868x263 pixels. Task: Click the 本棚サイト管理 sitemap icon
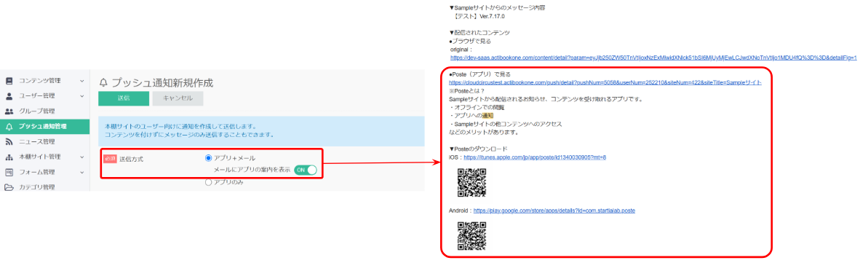coord(9,157)
